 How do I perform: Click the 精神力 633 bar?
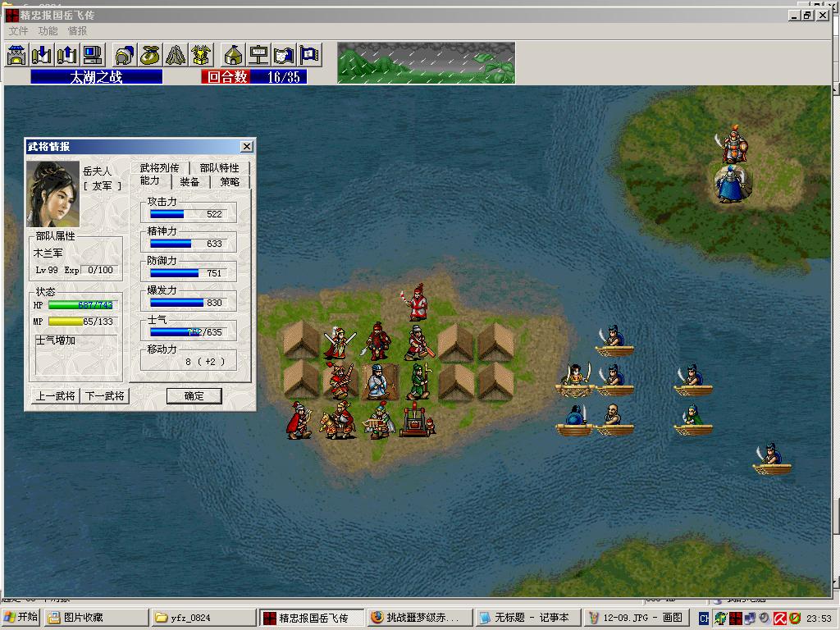188,243
